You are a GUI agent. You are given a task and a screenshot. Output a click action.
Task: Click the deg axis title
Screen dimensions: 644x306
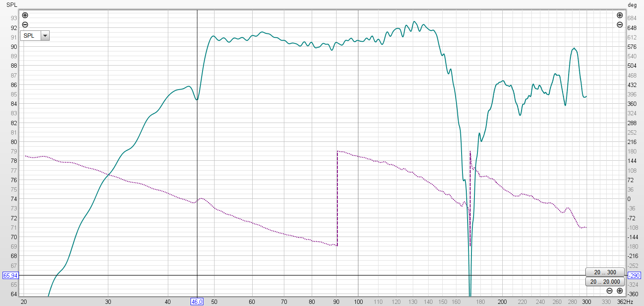632,5
